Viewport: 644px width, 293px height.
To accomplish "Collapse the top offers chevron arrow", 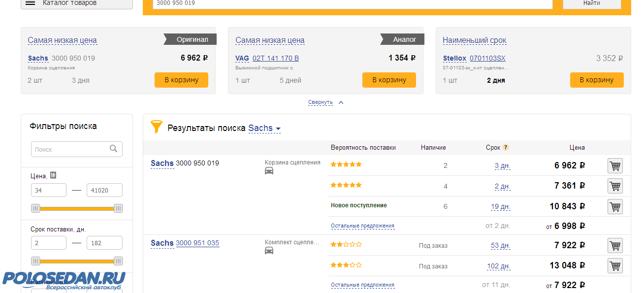I will point(341,102).
